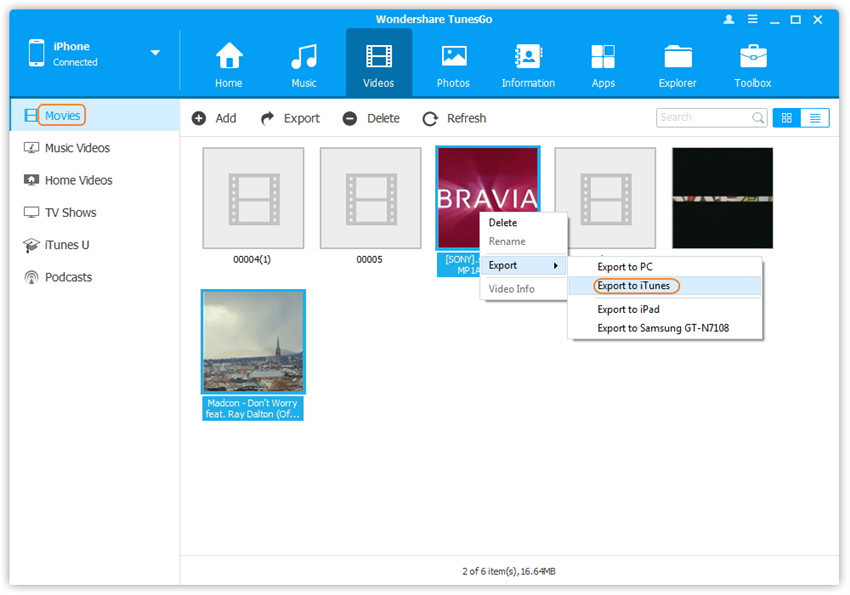Open the Apps section
Screen dimensions: 850x595
coord(603,57)
